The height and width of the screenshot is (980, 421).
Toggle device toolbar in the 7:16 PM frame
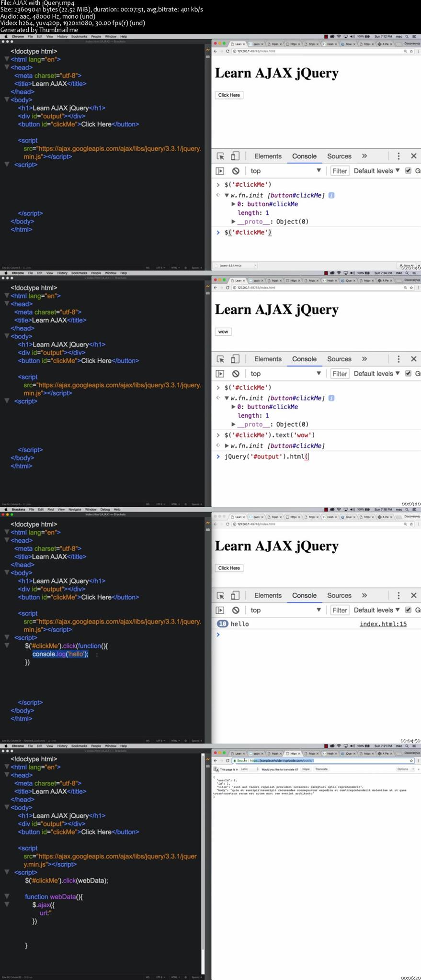235,595
